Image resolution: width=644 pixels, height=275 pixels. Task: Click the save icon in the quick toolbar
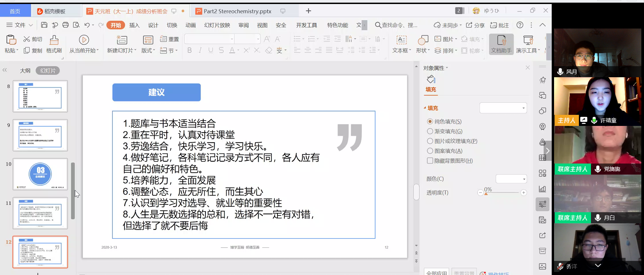(x=44, y=25)
